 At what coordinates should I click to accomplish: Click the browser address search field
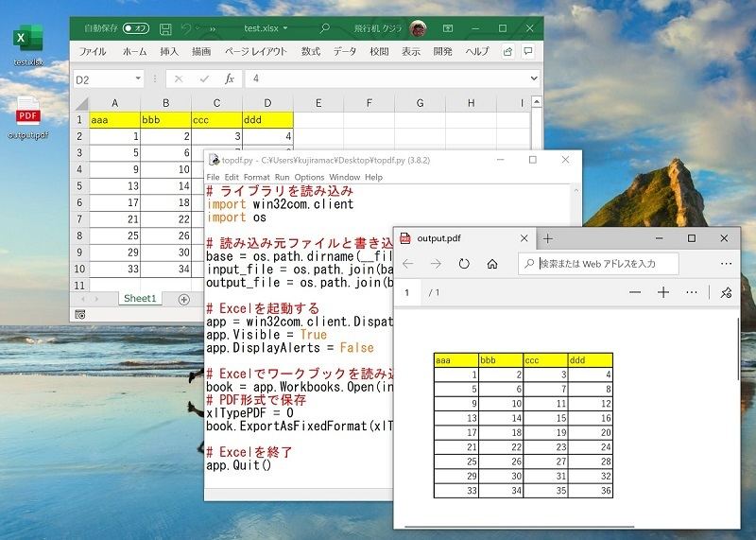tap(598, 264)
